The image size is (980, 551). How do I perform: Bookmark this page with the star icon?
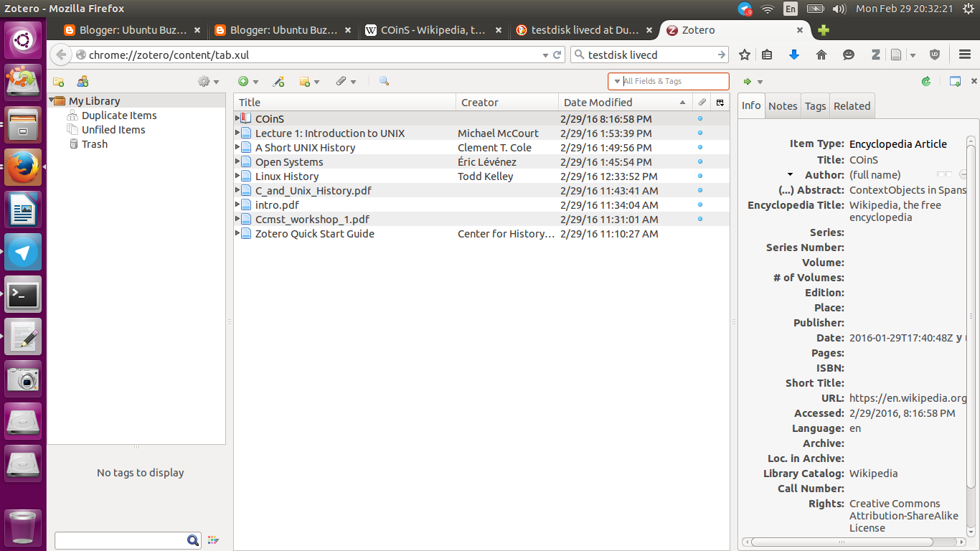pos(744,54)
